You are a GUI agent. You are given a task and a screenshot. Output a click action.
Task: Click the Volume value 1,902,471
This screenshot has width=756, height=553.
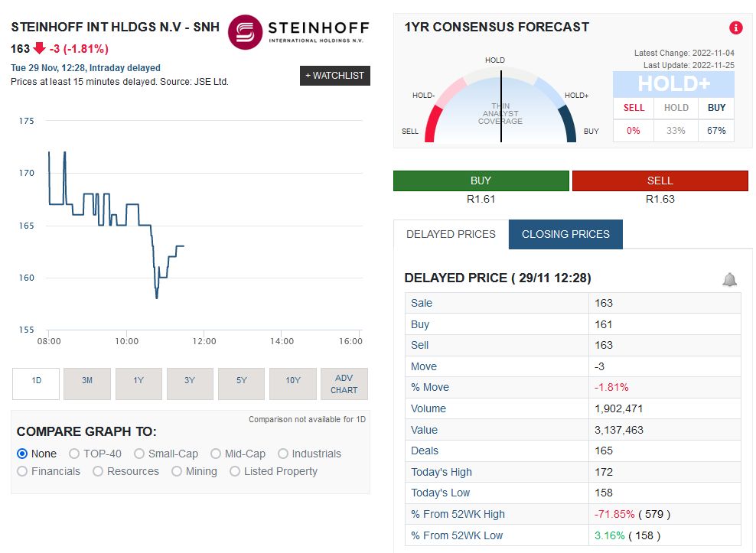(618, 409)
